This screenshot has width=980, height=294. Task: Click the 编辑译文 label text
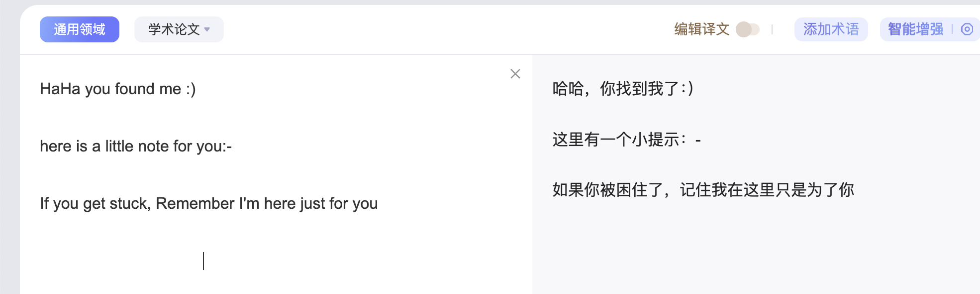701,29
